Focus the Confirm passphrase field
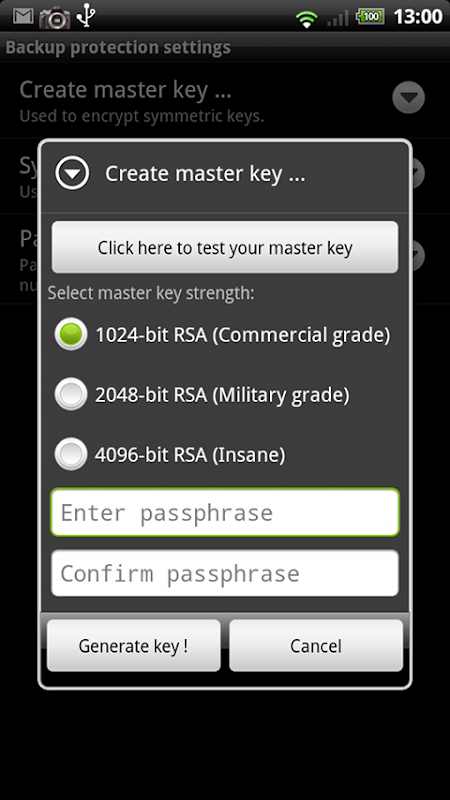The width and height of the screenshot is (450, 800). click(225, 573)
